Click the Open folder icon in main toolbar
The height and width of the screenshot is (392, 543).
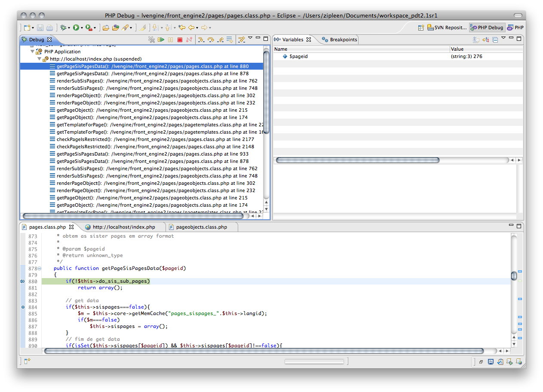pyautogui.click(x=106, y=28)
